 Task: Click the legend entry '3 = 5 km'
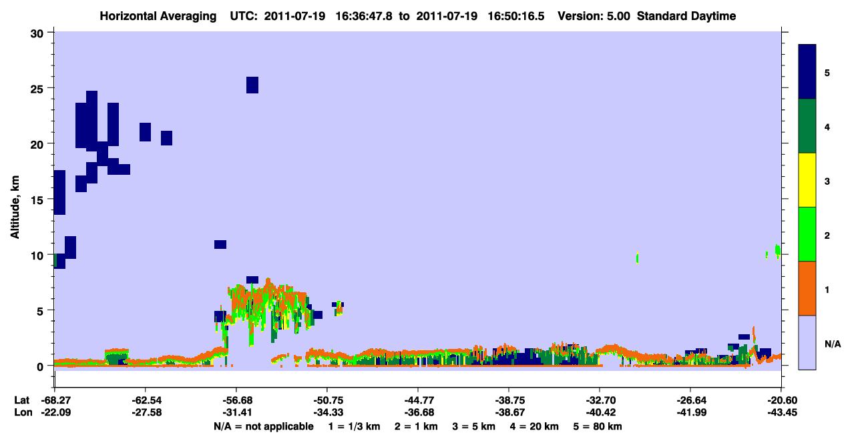click(475, 426)
